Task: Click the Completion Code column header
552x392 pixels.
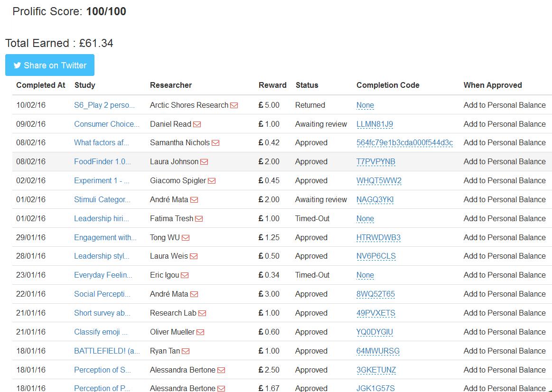Action: point(388,85)
